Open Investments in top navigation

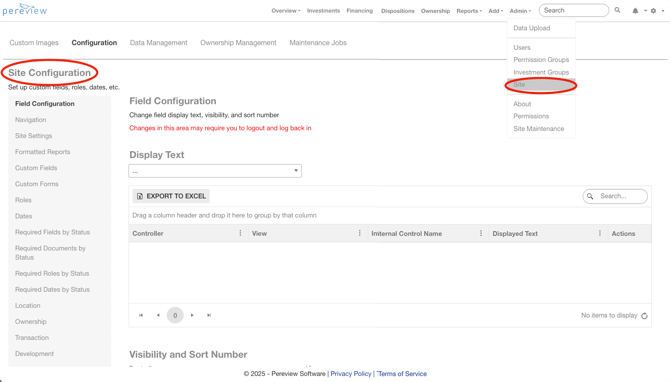click(x=323, y=11)
